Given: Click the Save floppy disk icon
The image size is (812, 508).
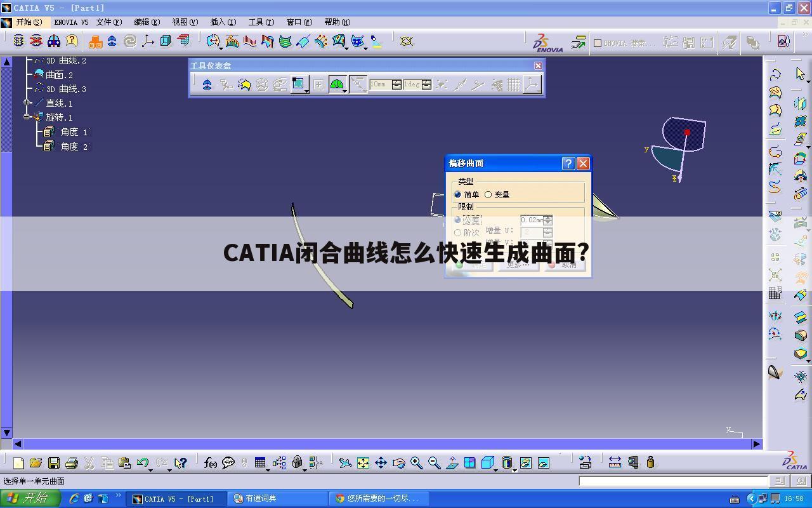Looking at the screenshot, I should (x=54, y=463).
